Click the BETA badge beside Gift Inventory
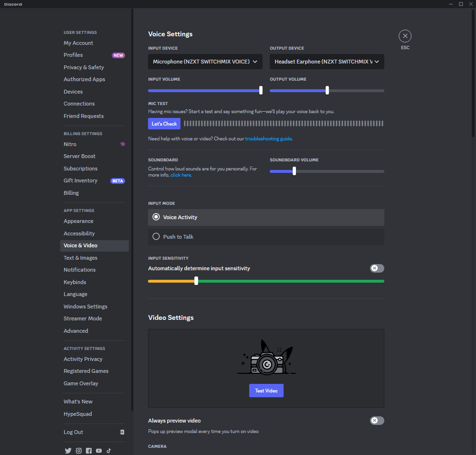 [117, 181]
